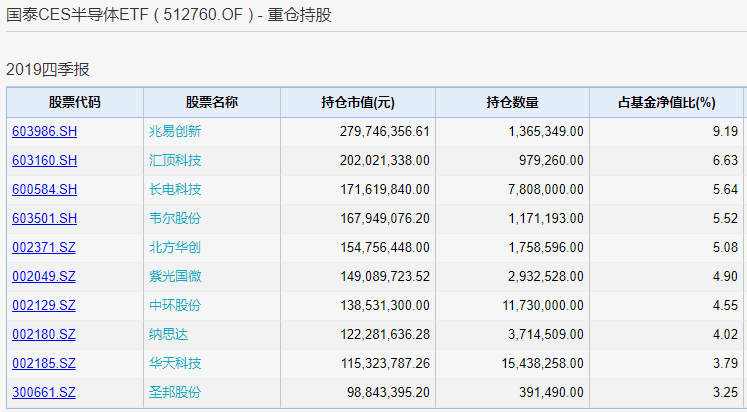Select market value 122,281,636.28
Image resolution: width=747 pixels, height=412 pixels.
coord(385,335)
